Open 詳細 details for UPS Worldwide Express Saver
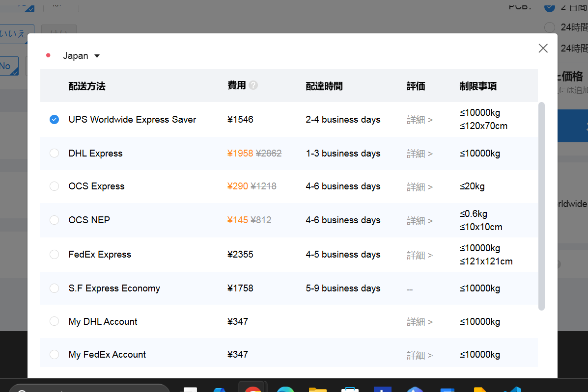 coord(420,120)
